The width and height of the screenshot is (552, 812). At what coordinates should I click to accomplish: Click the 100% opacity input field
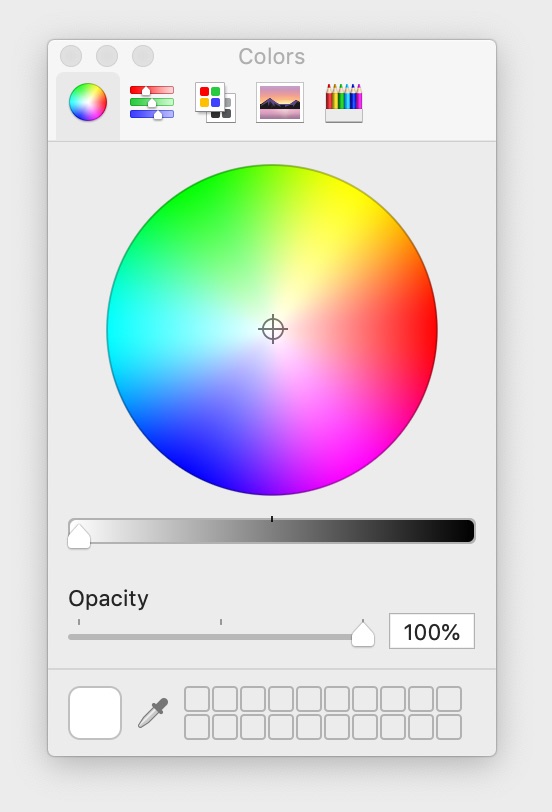(x=432, y=631)
